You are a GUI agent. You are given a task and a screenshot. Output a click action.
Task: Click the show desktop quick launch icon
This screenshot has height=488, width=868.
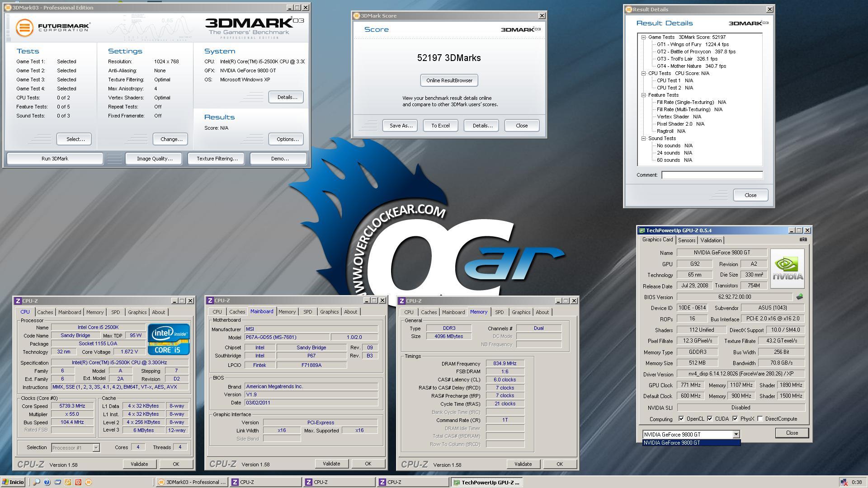click(x=57, y=482)
